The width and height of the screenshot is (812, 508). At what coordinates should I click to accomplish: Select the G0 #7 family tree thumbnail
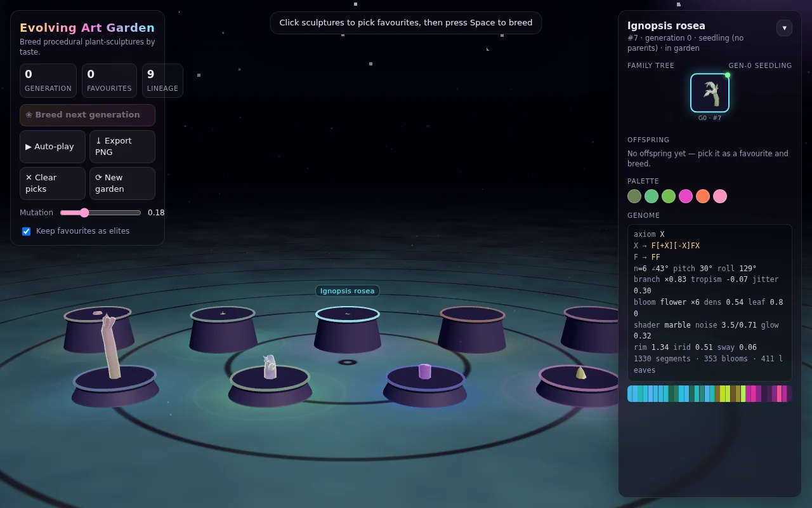tap(710, 93)
